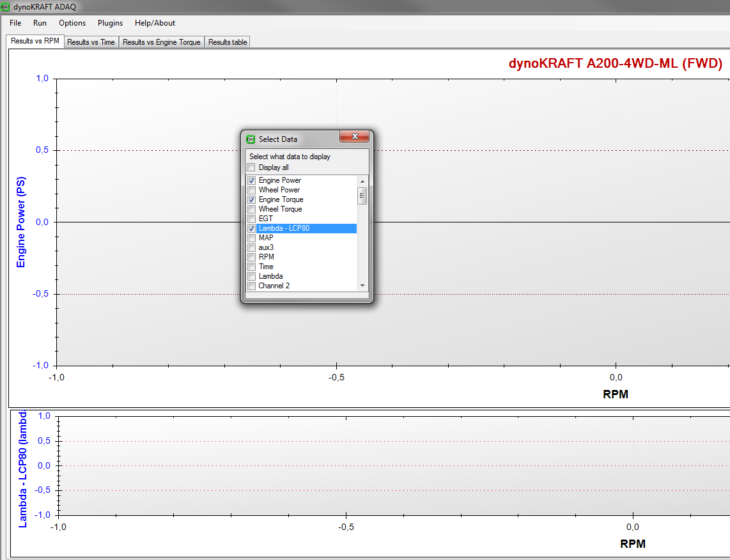Image resolution: width=730 pixels, height=560 pixels.
Task: Enable the Wheel Torque checkbox
Action: point(251,210)
